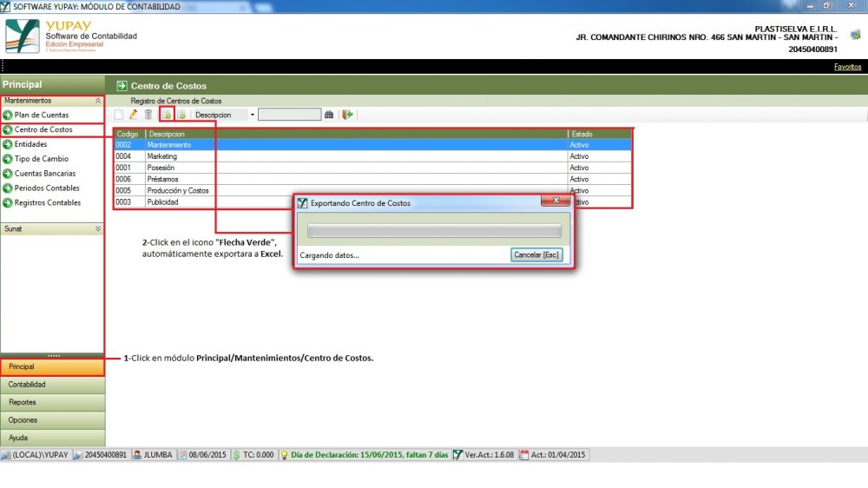
Task: Click the server icon beside (LOCAL)\YUPAY
Action: (x=6, y=455)
